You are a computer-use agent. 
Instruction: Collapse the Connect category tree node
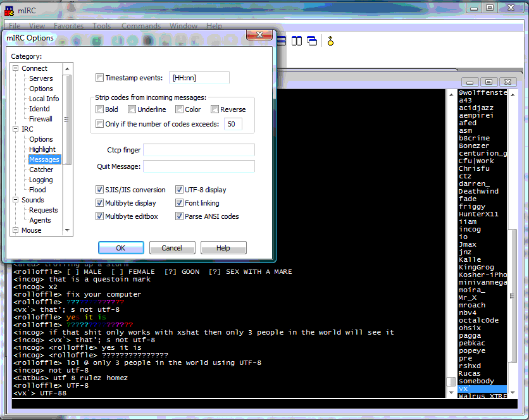pos(16,68)
